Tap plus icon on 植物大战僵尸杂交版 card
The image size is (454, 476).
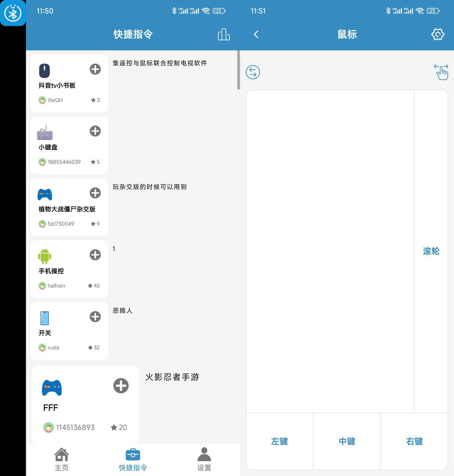[95, 193]
